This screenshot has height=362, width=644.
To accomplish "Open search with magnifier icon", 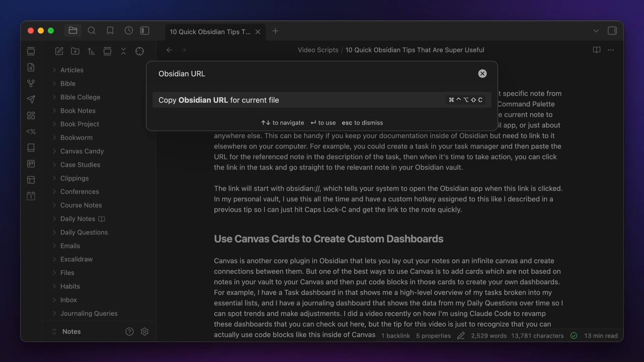I will point(91,31).
